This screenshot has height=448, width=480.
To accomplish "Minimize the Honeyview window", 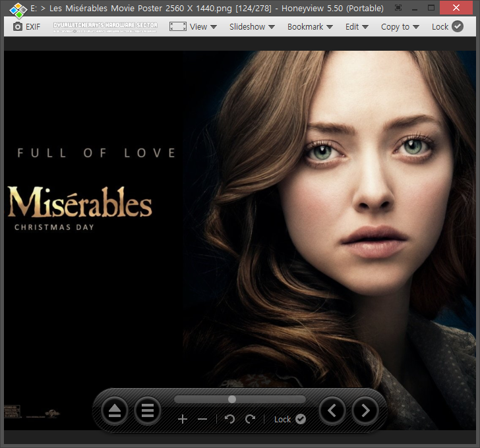I will click(x=415, y=9).
